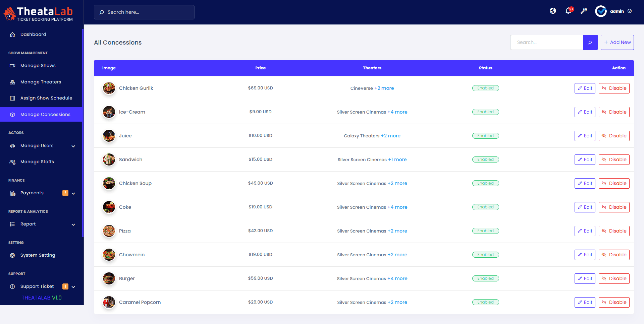The height and width of the screenshot is (324, 644).
Task: Click the System Setting gear icon
Action: (12, 255)
